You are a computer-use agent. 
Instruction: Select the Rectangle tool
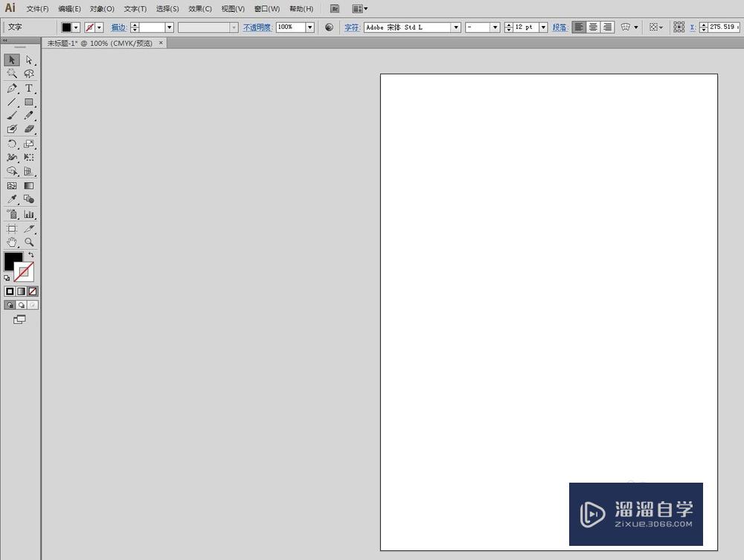[x=29, y=102]
